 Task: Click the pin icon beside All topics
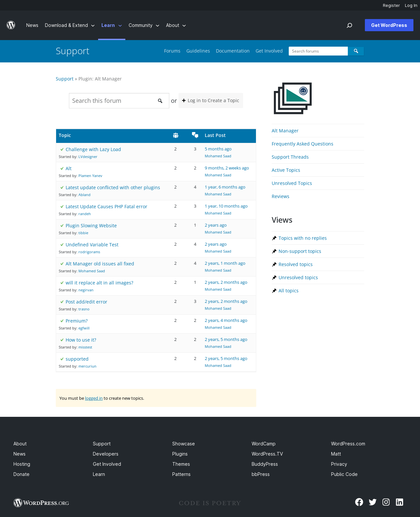coord(274,291)
